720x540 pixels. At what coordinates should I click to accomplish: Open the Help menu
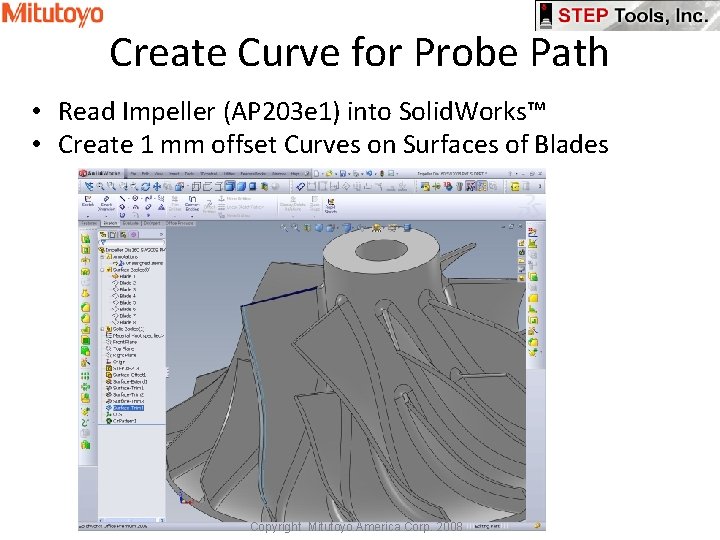coord(294,174)
